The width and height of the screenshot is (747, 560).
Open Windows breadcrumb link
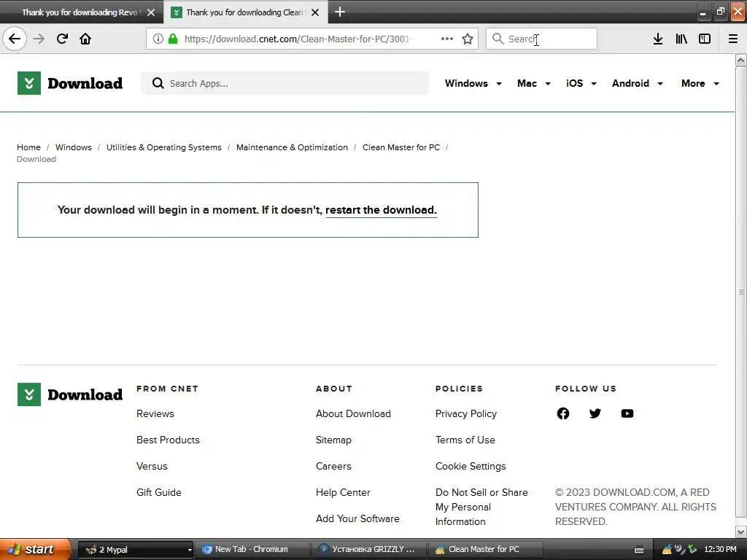(x=74, y=147)
